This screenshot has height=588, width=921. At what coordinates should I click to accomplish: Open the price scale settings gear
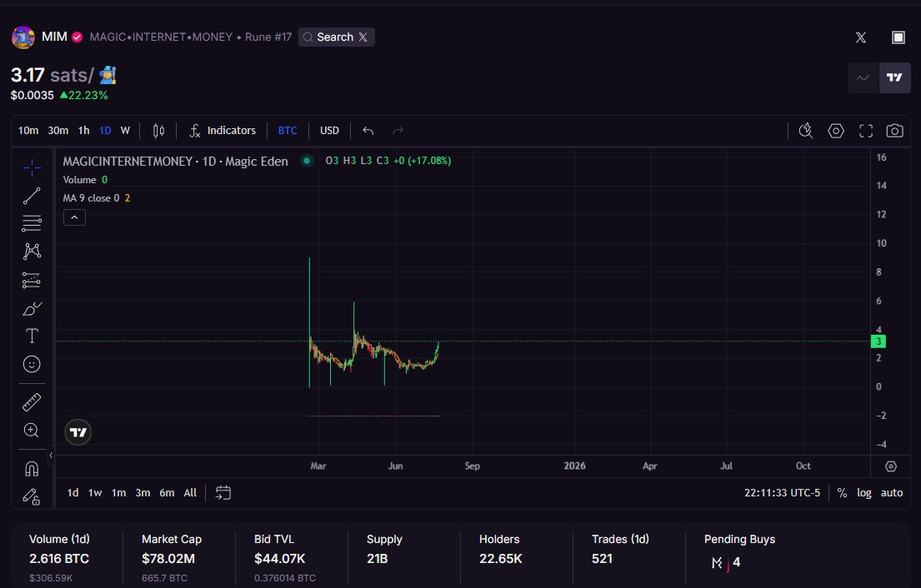[891, 466]
